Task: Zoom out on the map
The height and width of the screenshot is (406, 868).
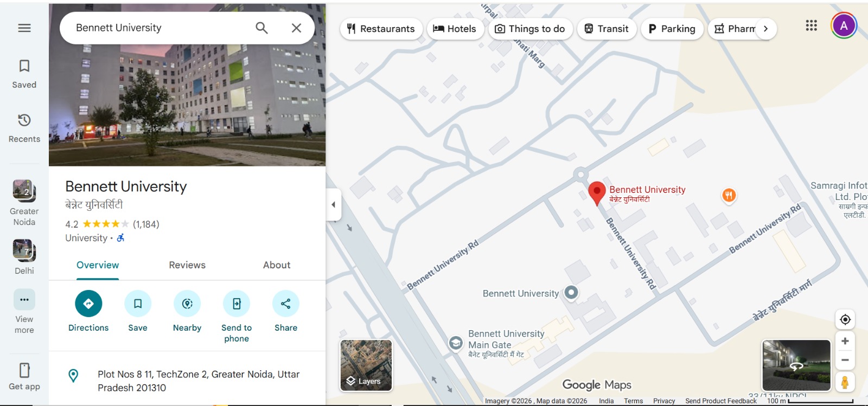Action: pyautogui.click(x=845, y=360)
